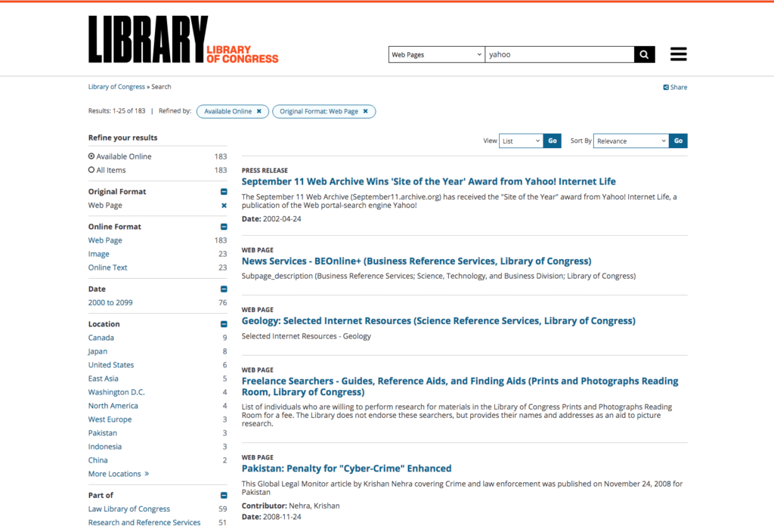Open the Web Pages search scope dropdown
This screenshot has height=532, width=774.
pyautogui.click(x=436, y=54)
